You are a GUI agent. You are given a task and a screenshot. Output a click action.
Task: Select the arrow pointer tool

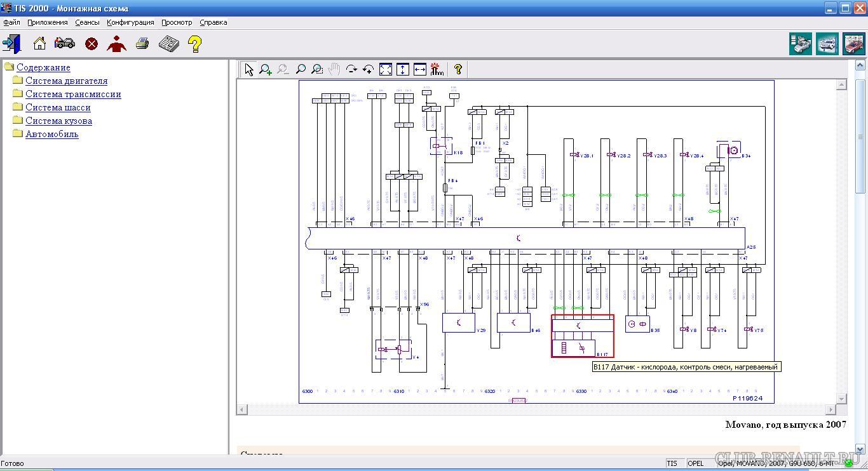[x=249, y=69]
